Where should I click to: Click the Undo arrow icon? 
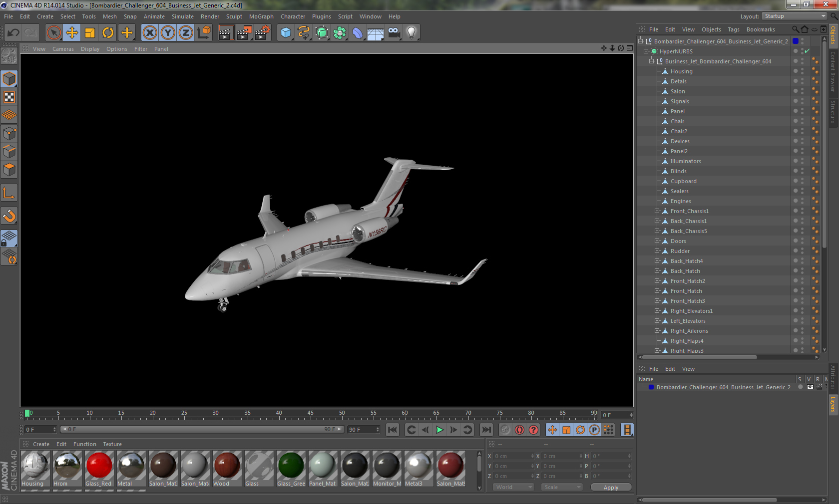pyautogui.click(x=13, y=33)
